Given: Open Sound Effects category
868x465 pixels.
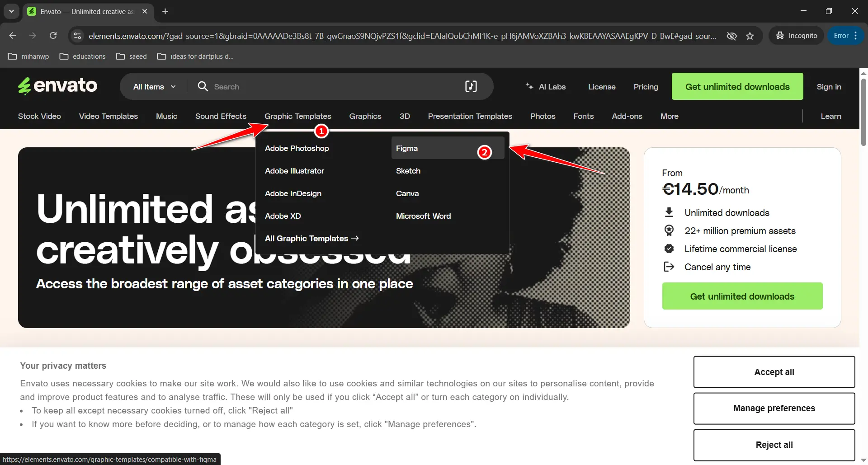Looking at the screenshot, I should click(221, 116).
